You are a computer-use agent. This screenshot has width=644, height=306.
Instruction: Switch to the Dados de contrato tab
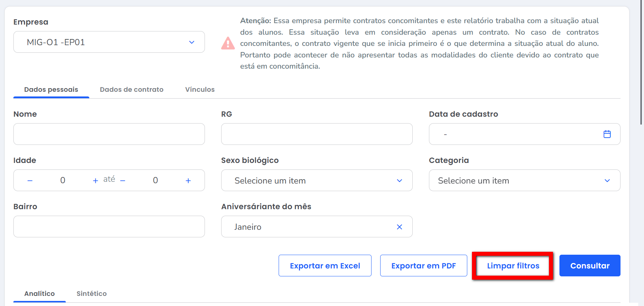point(132,90)
